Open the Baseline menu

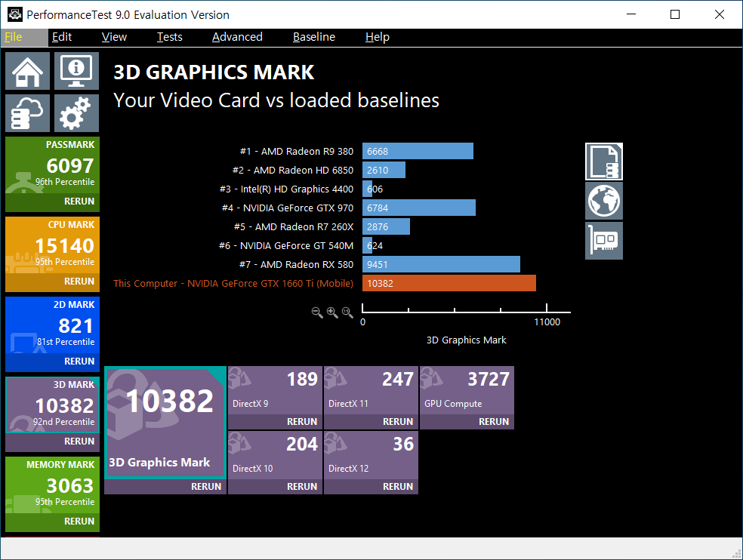(313, 37)
